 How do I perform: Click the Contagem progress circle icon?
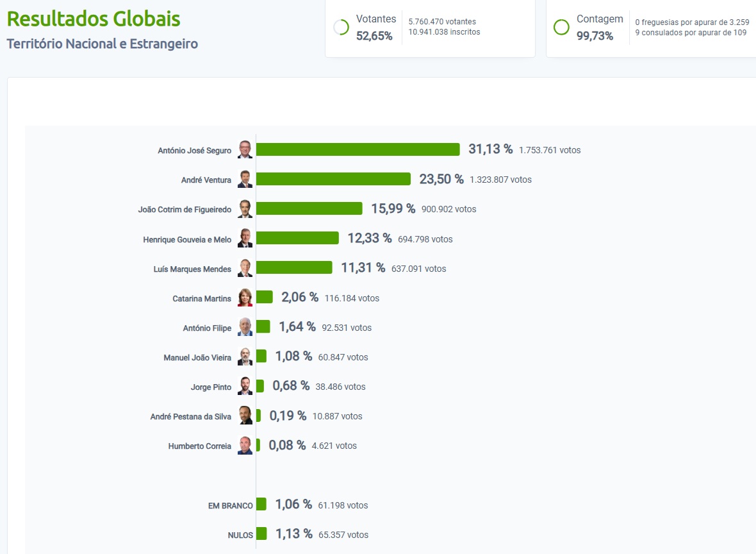click(561, 27)
